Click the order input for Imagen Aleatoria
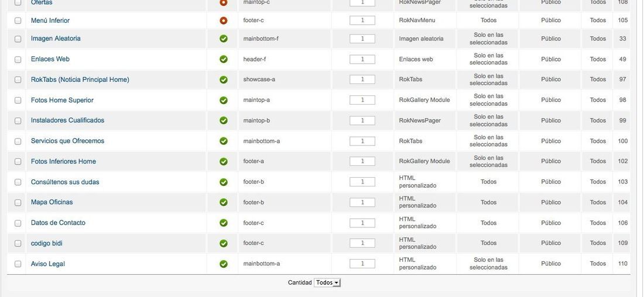Viewport: 644px width, 297px height. (x=362, y=39)
